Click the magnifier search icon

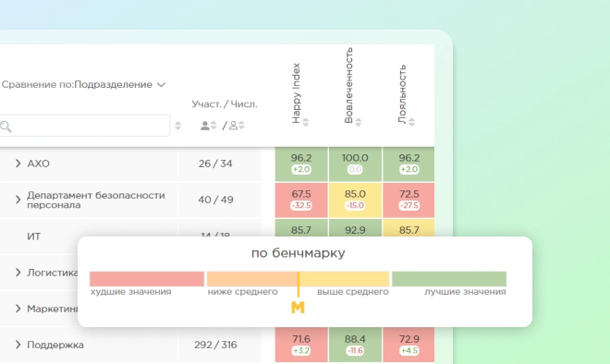(6, 126)
